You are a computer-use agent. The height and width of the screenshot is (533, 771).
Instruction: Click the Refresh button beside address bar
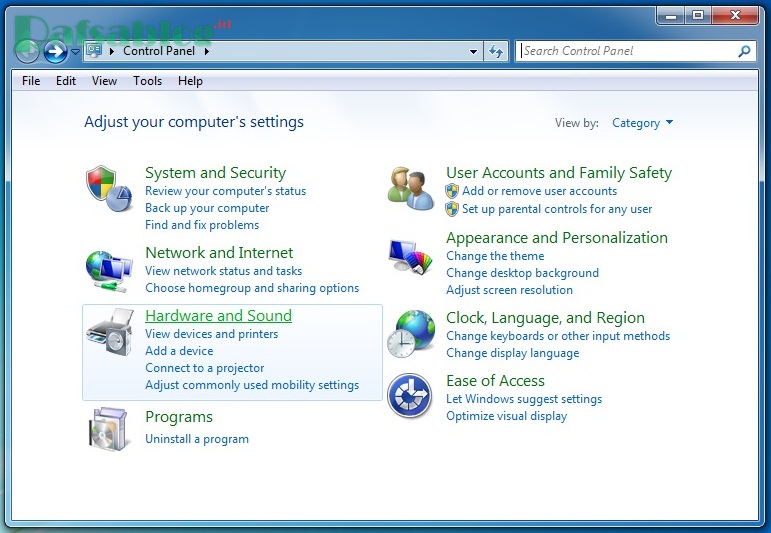coord(496,51)
